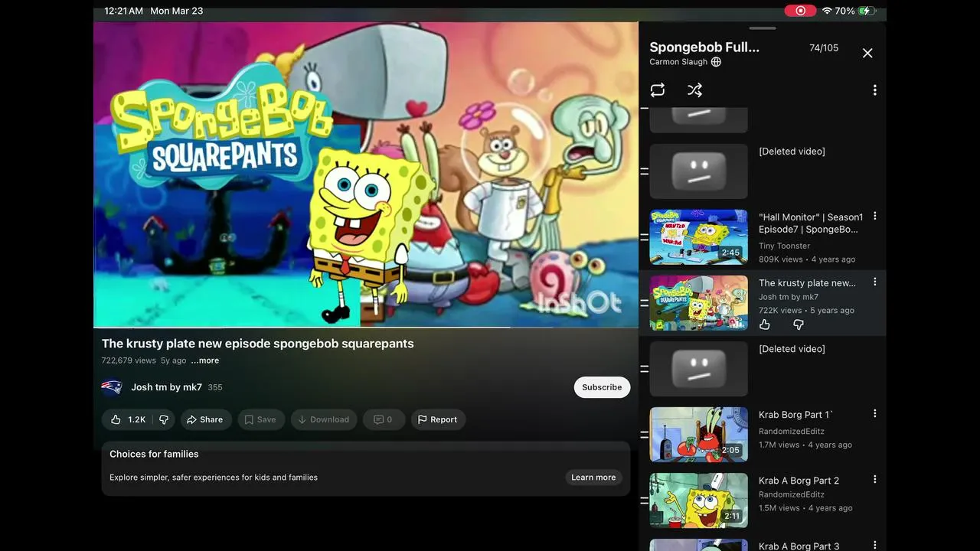Play Hall Monitor Season1 Episode7 thumbnail
Screen dimensions: 980x551
pos(698,237)
